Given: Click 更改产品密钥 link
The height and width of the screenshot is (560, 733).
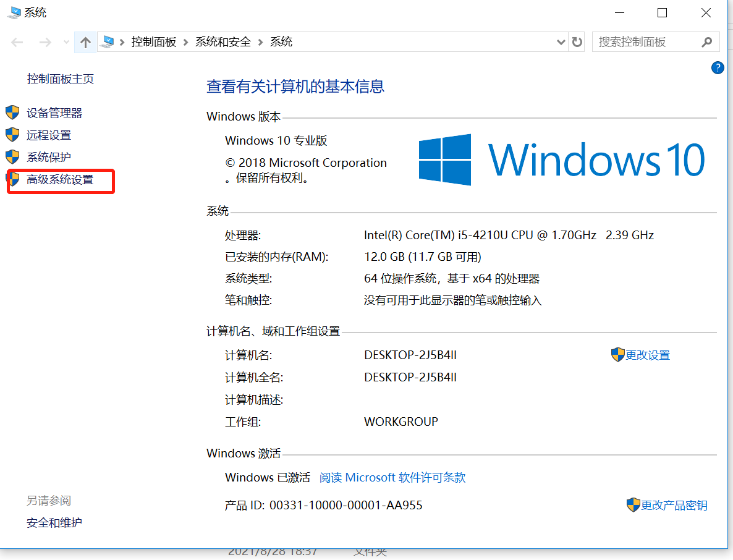Looking at the screenshot, I should click(x=674, y=506).
